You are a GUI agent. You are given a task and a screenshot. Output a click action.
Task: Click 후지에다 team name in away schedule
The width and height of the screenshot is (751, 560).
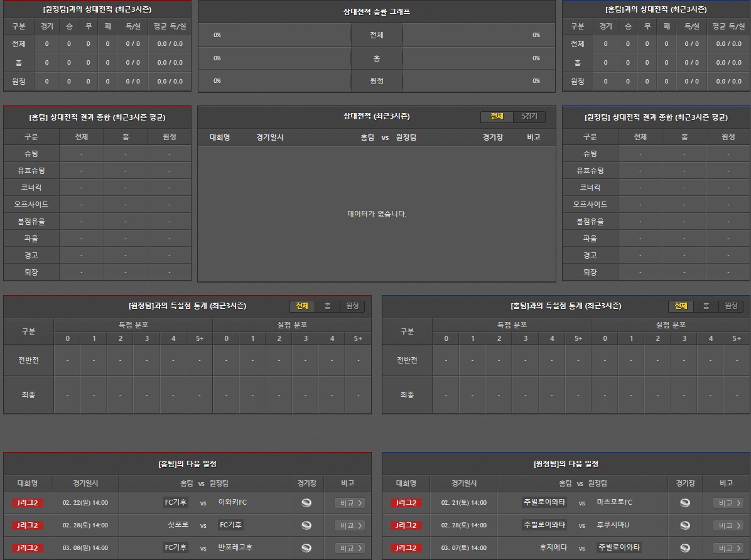(553, 547)
